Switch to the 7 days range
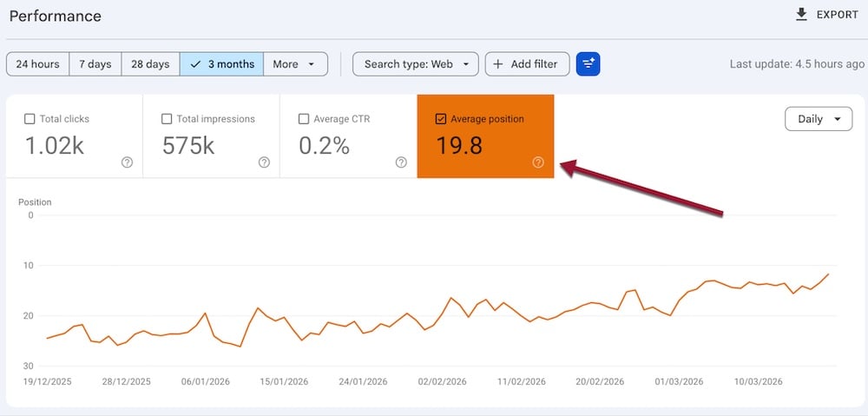 (x=95, y=63)
